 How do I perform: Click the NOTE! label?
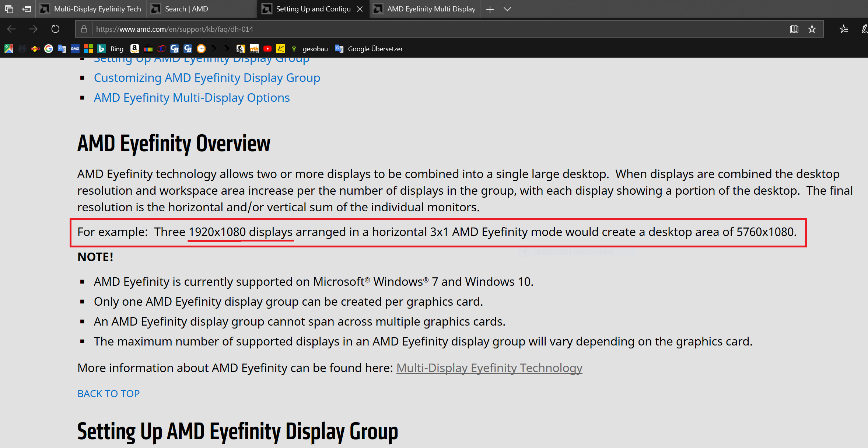tap(95, 257)
